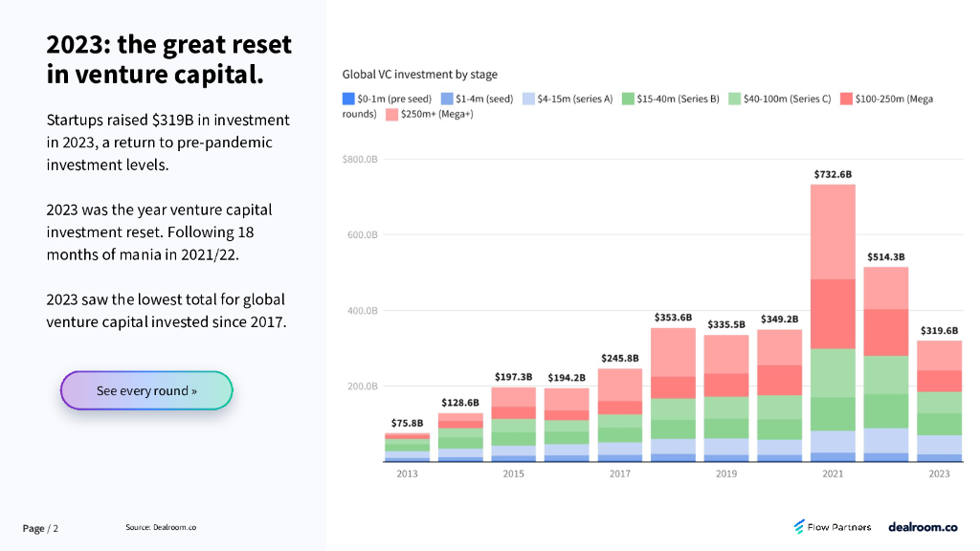Click the 2023 bar in the chart
This screenshot has width=980, height=551.
939,401
